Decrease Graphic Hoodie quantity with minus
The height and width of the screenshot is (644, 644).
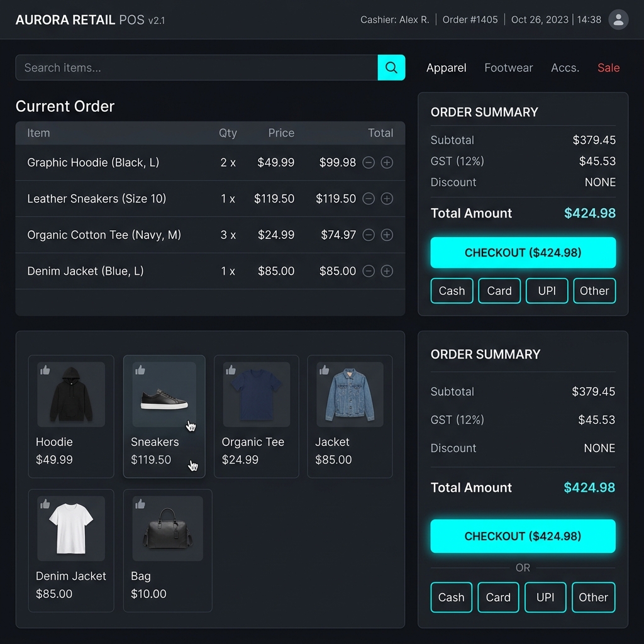click(x=369, y=163)
